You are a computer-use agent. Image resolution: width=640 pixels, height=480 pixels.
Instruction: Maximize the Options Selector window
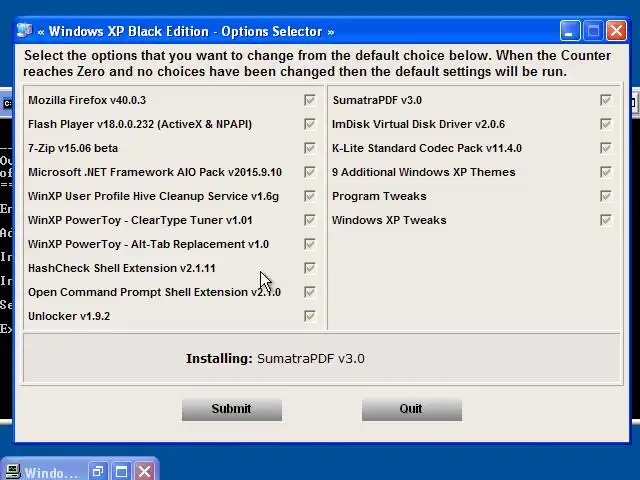pos(593,31)
